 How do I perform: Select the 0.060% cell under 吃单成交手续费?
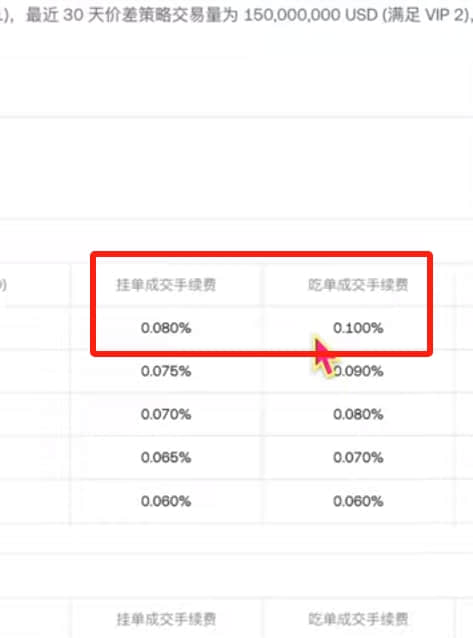358,501
